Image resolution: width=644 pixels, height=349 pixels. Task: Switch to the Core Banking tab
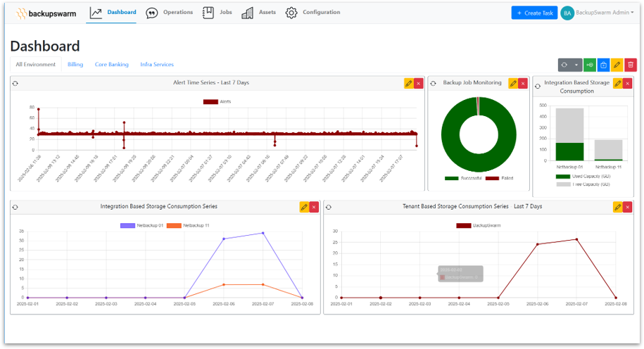pos(111,64)
